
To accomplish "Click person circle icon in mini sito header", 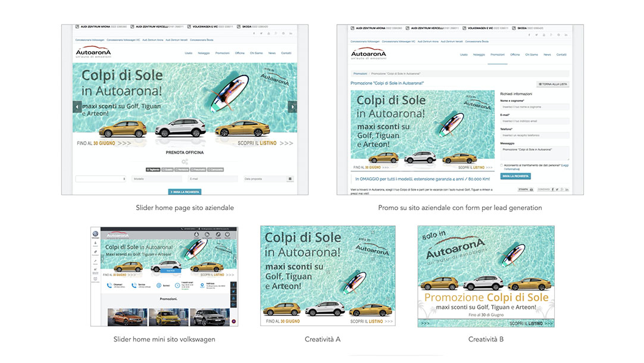I will tap(196, 234).
